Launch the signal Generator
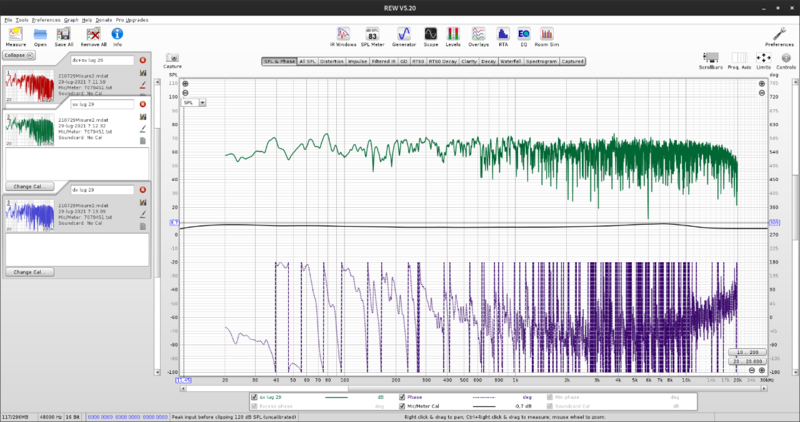 404,34
